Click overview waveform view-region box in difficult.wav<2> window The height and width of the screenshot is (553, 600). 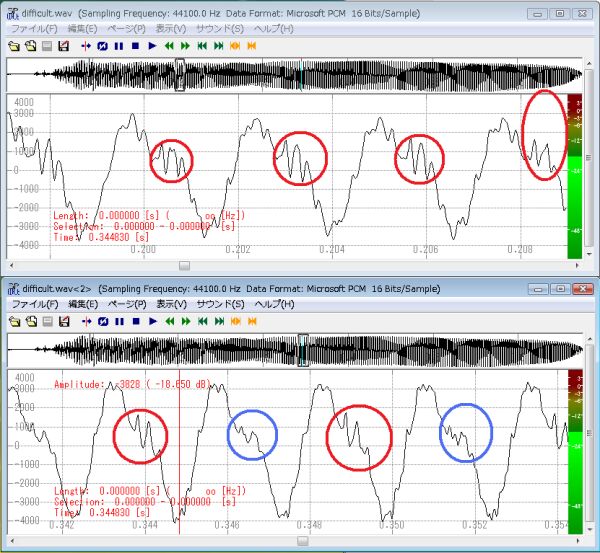[303, 350]
